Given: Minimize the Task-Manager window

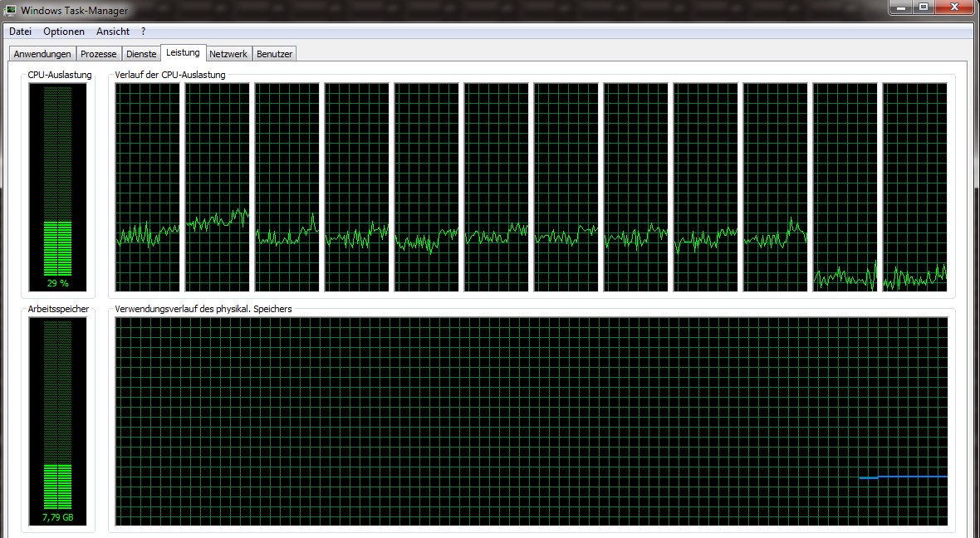Looking at the screenshot, I should pyautogui.click(x=901, y=7).
